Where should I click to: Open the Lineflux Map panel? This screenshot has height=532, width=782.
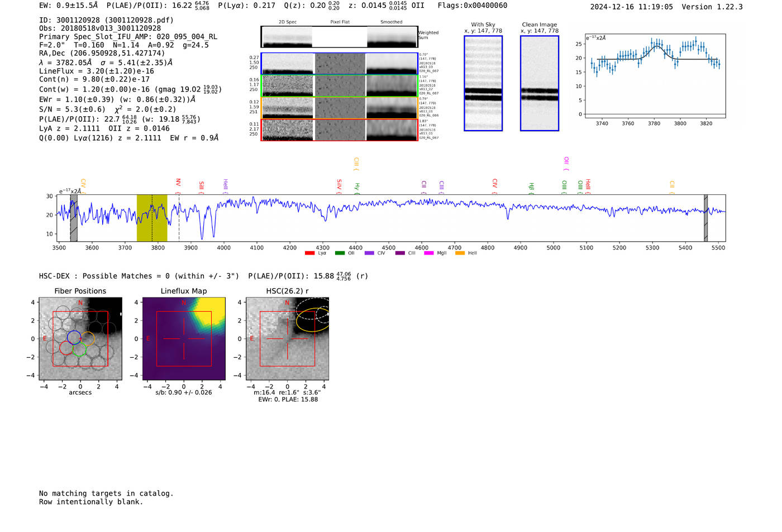(184, 339)
